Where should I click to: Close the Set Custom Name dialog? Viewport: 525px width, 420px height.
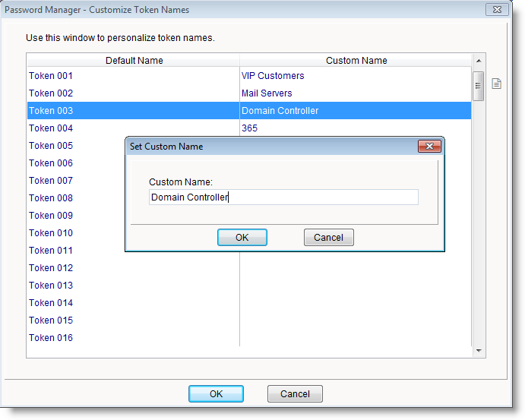(x=429, y=147)
